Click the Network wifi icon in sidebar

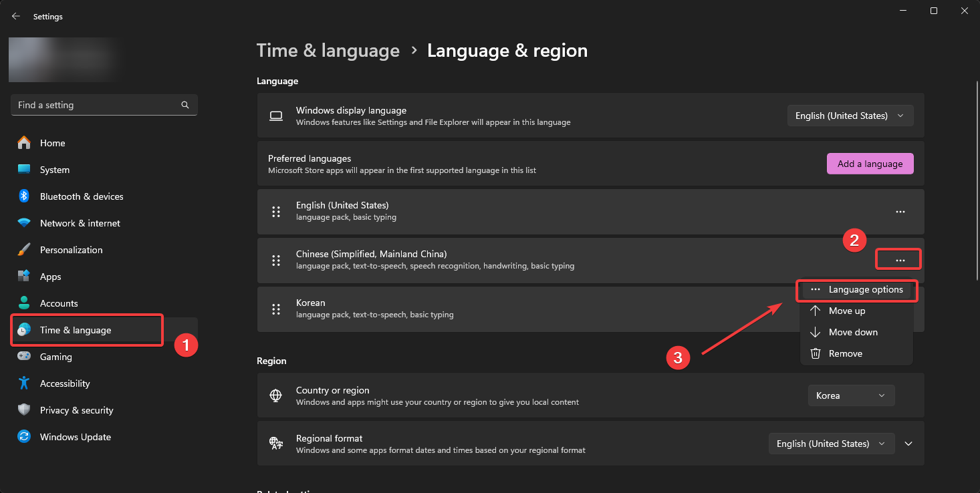coord(24,223)
